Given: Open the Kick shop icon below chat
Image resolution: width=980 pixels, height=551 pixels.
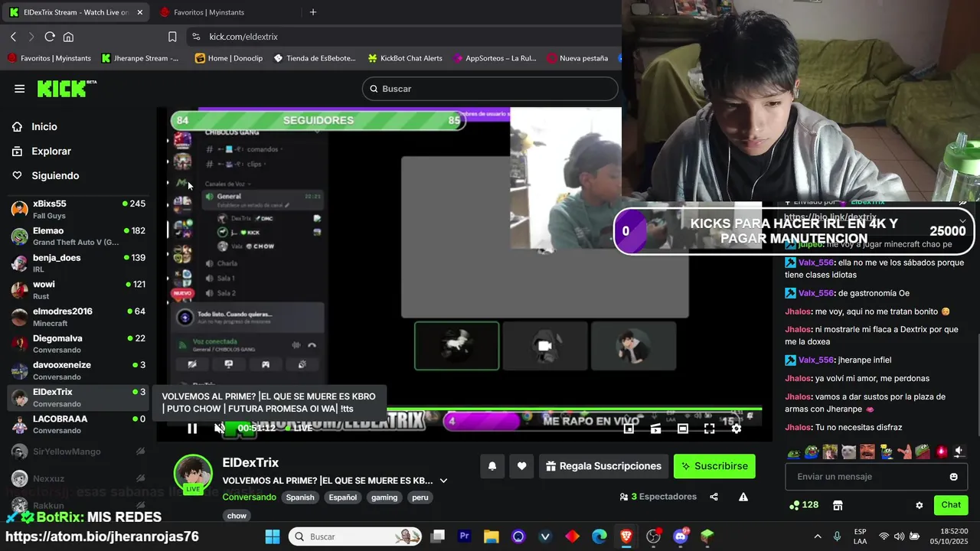Looking at the screenshot, I should pos(838,505).
